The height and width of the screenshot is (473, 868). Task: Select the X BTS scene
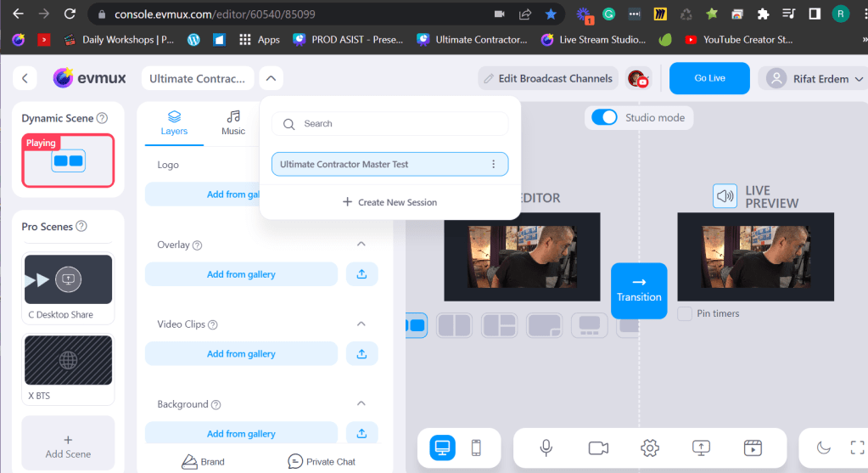(68, 369)
